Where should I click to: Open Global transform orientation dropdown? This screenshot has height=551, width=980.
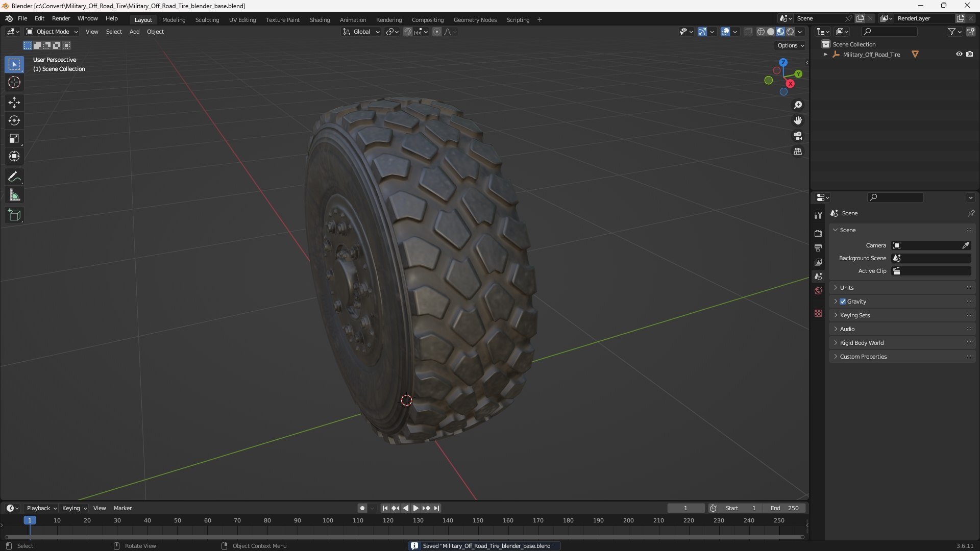click(361, 32)
